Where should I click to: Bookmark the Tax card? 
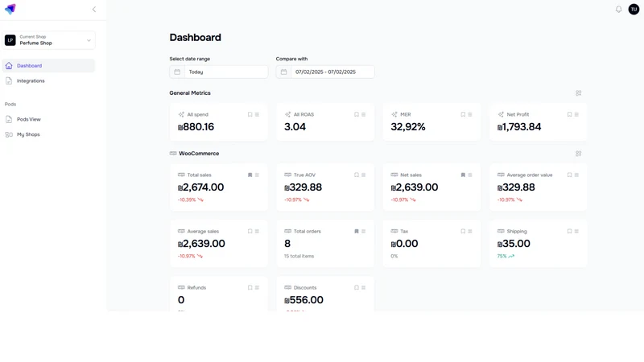(x=463, y=232)
